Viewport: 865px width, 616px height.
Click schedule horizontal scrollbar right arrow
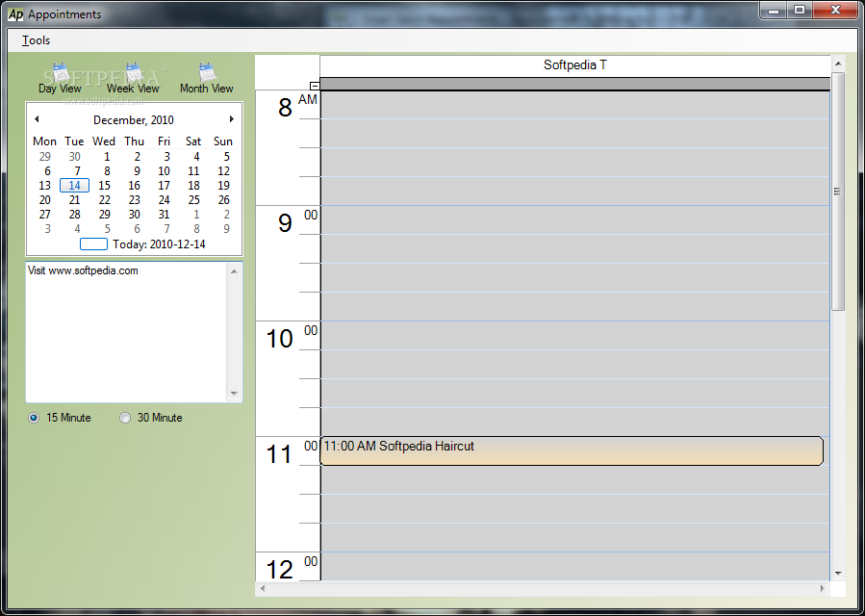click(x=822, y=589)
